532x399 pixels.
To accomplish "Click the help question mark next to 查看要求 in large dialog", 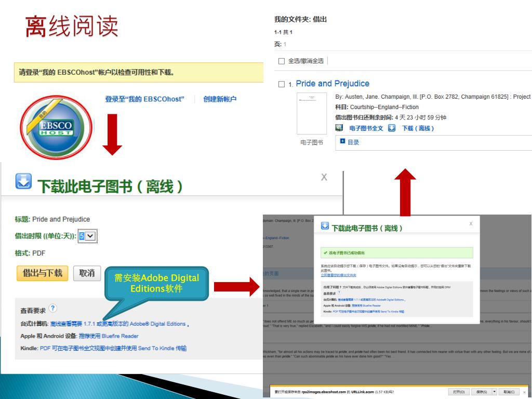I will [53, 308].
